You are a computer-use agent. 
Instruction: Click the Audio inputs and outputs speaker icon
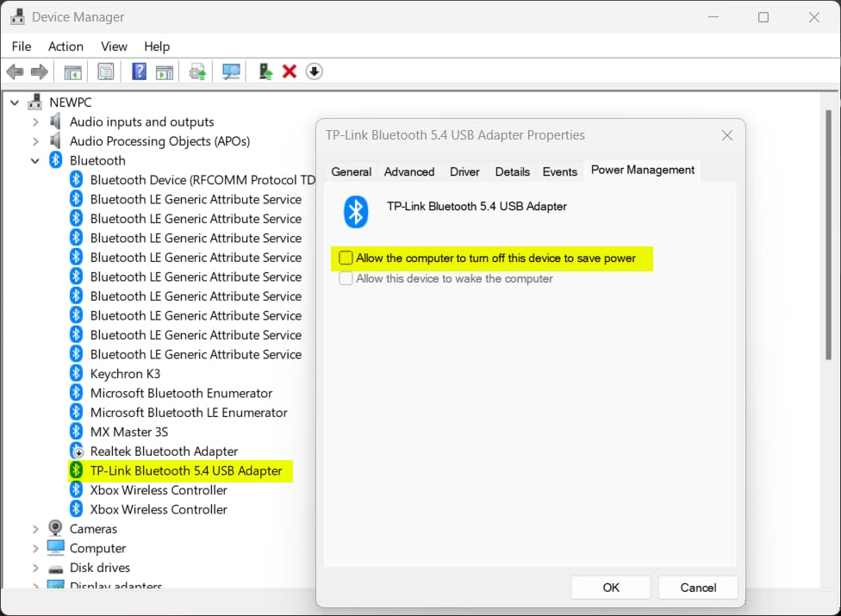[54, 121]
